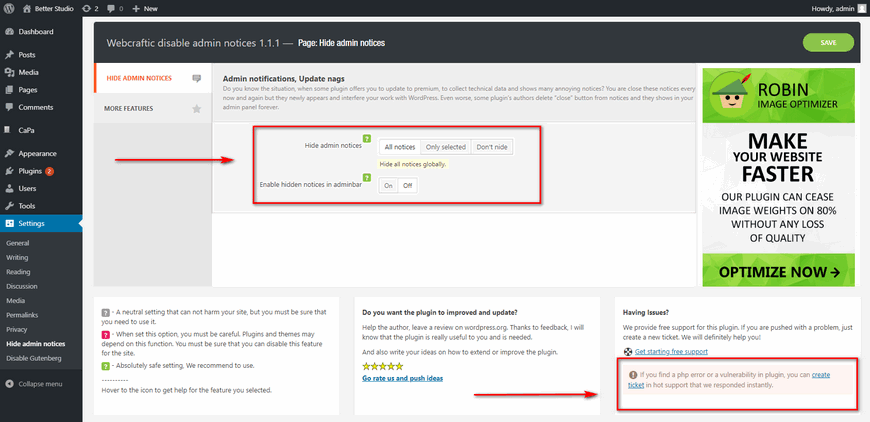Click the speech bubble icon on Hide Admin Notices tab

tap(196, 79)
